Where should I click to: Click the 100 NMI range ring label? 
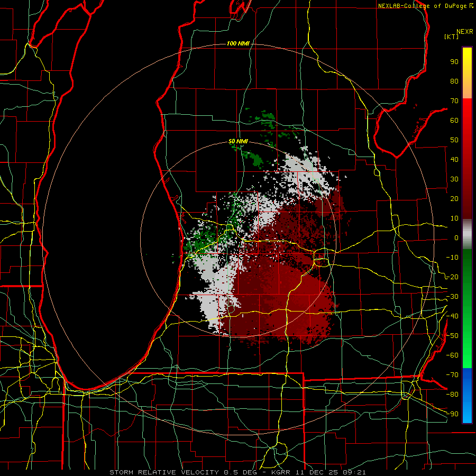tap(238, 43)
